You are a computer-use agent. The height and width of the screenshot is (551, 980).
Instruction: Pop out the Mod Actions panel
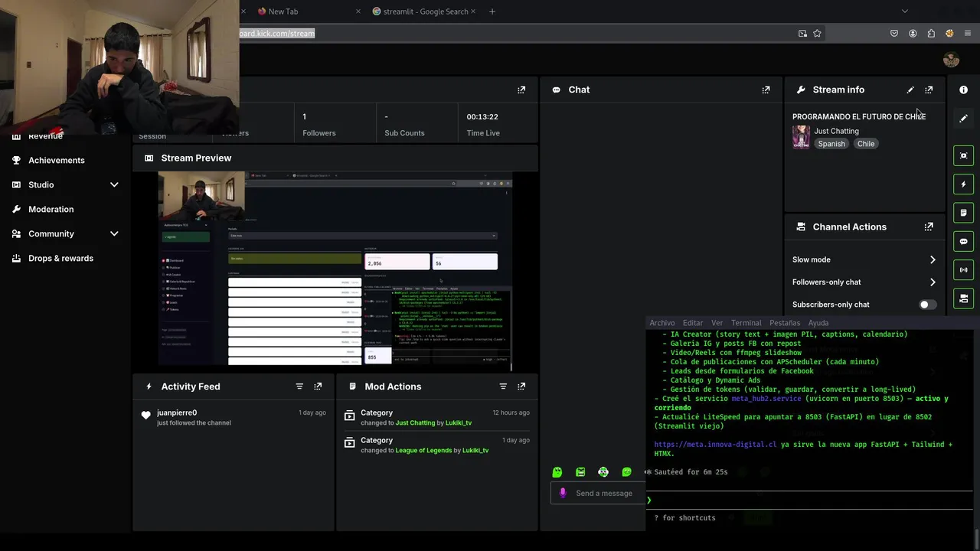[x=521, y=386]
